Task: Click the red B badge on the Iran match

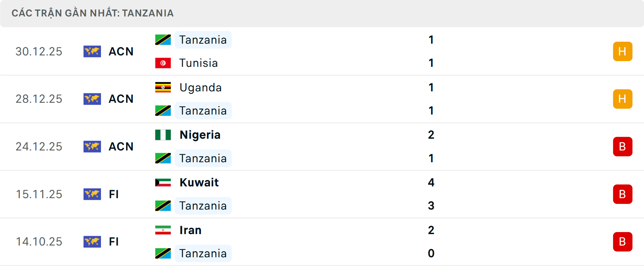Action: [623, 242]
